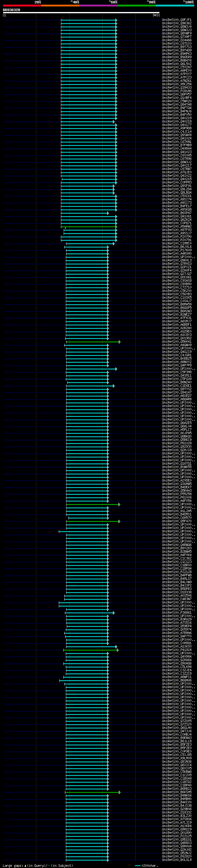Image resolution: width=197 pixels, height=868 pixels.
Task: Click label UniRef100_P36861
Action: click(177, 612)
